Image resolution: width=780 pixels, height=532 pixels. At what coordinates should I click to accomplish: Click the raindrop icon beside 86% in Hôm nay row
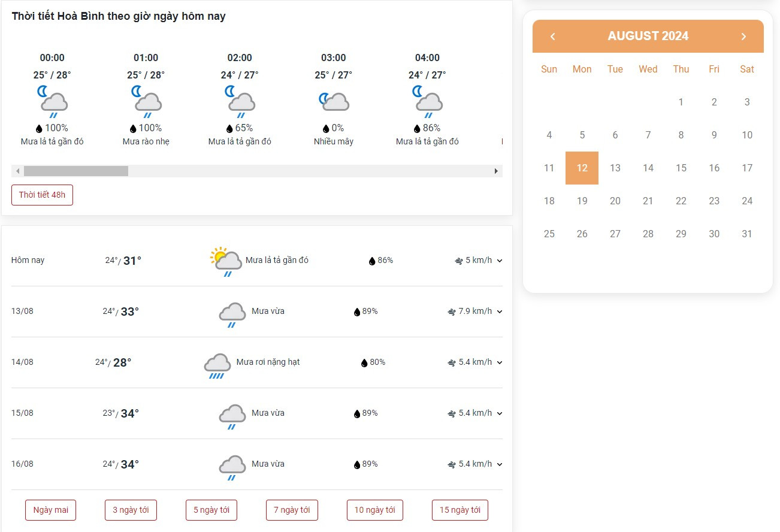tap(372, 261)
